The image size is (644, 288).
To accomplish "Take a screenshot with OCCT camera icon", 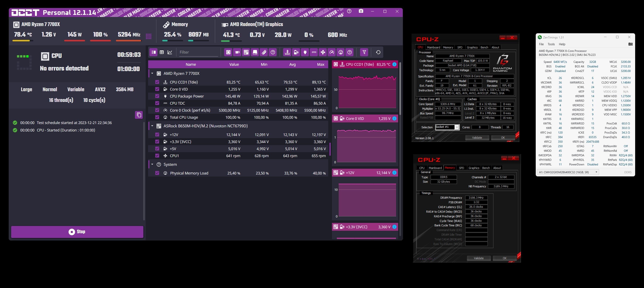I will pyautogui.click(x=361, y=11).
